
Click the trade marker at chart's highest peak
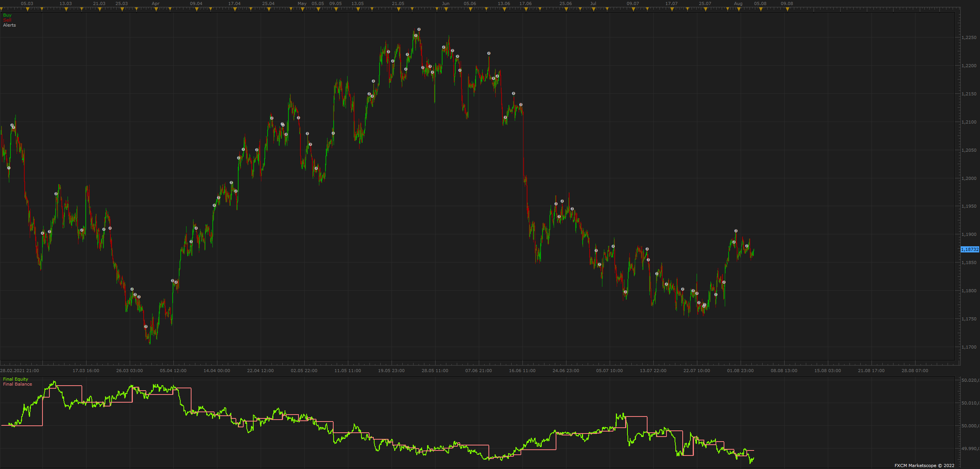coord(419,29)
